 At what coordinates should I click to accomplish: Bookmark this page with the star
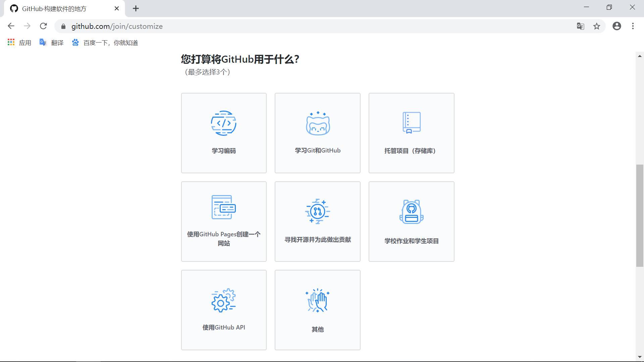pos(597,26)
